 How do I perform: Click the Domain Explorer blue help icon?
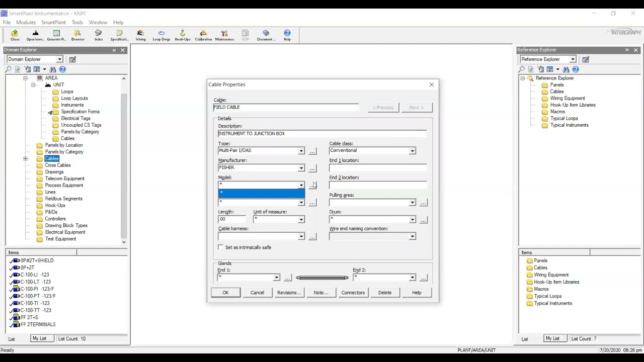62,69
